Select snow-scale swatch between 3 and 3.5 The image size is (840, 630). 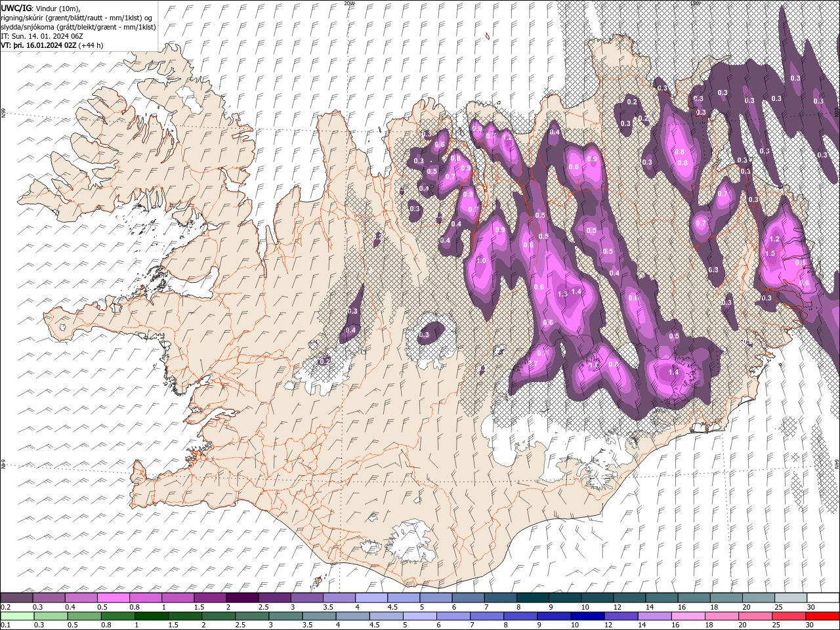click(306, 598)
